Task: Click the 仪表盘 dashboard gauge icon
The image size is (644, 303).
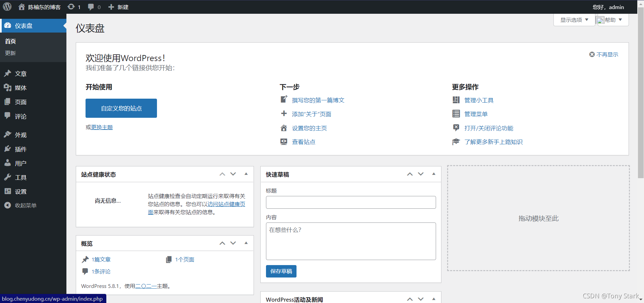Action: pyautogui.click(x=8, y=26)
